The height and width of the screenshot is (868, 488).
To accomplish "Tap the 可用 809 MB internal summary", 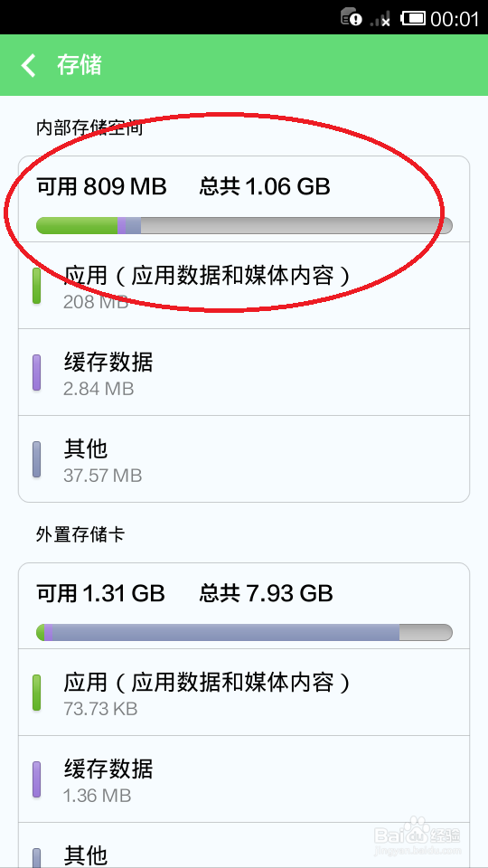I will (x=101, y=187).
